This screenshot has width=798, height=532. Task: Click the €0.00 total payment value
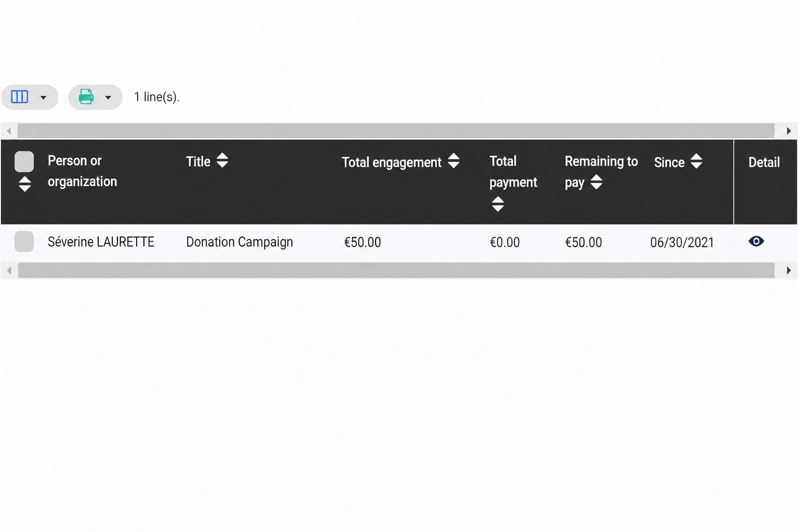point(504,243)
